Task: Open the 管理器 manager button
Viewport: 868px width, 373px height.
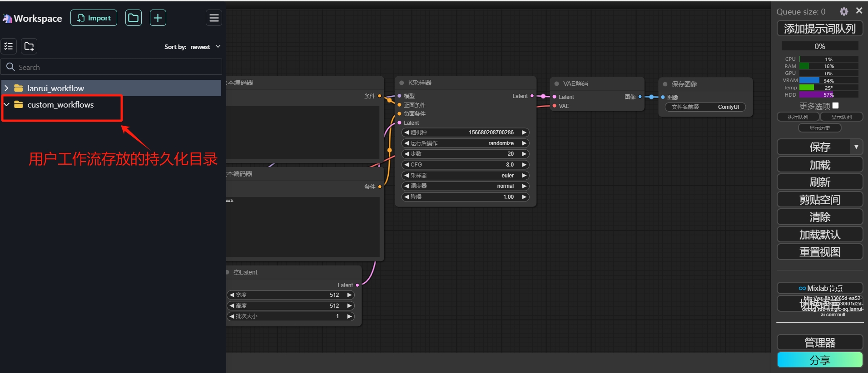Action: point(820,343)
